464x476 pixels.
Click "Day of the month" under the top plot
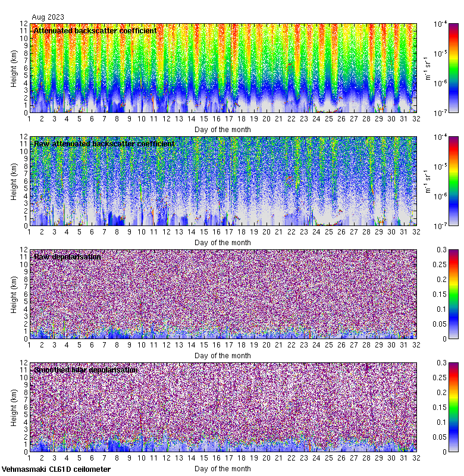click(223, 129)
